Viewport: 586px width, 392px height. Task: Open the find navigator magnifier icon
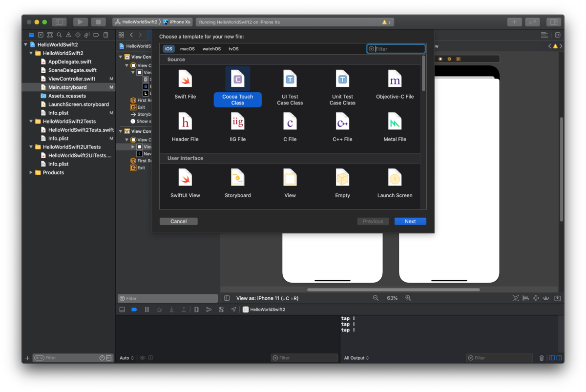click(x=59, y=35)
